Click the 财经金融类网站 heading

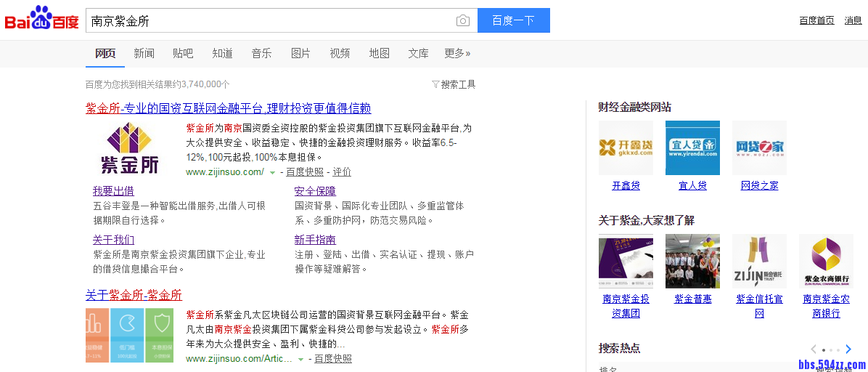tap(634, 107)
